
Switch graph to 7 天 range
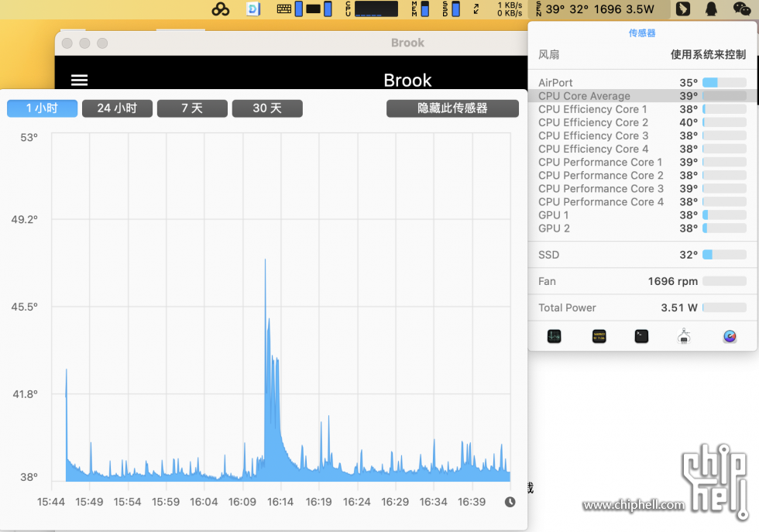(192, 108)
